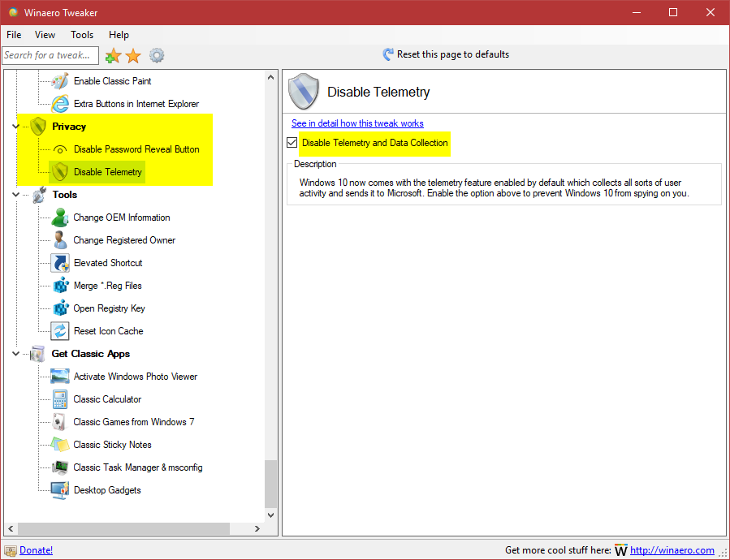Open the View menu
Screen dimensions: 730x560
tap(44, 35)
